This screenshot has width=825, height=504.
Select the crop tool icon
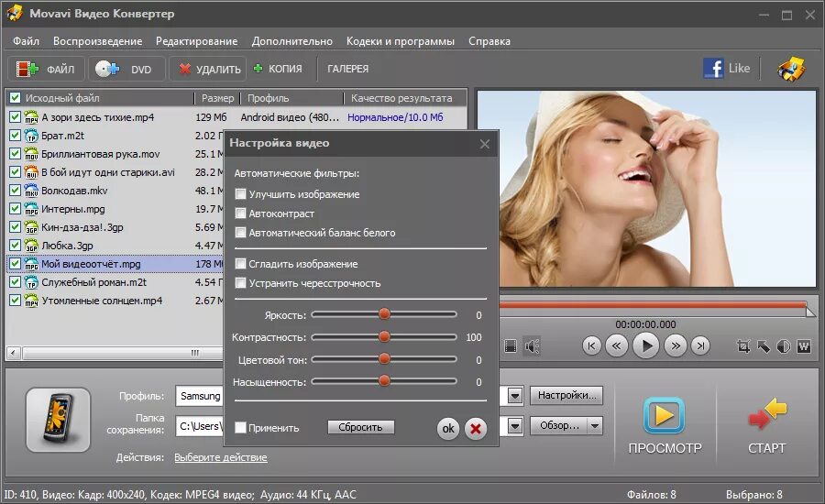(742, 346)
